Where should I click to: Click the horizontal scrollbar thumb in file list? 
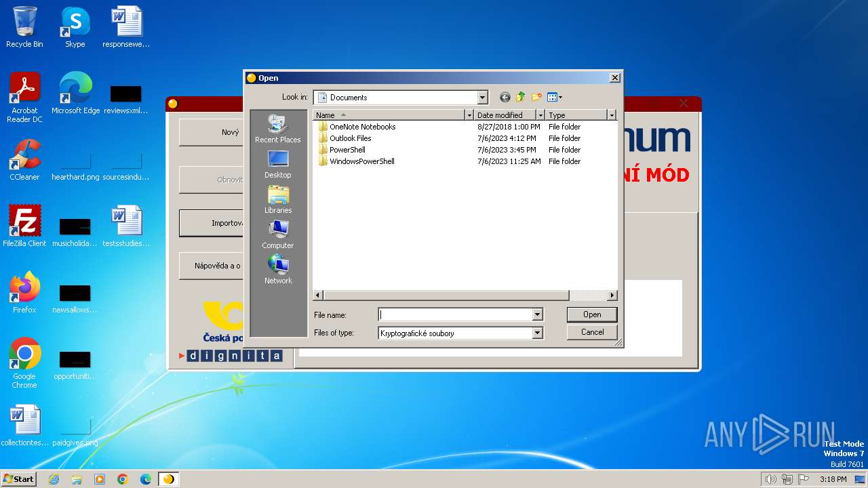(x=446, y=296)
